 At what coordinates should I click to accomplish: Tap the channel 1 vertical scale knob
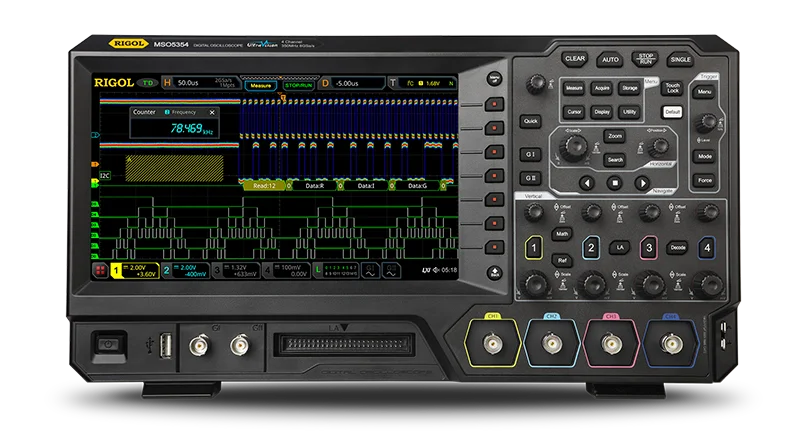[535, 285]
